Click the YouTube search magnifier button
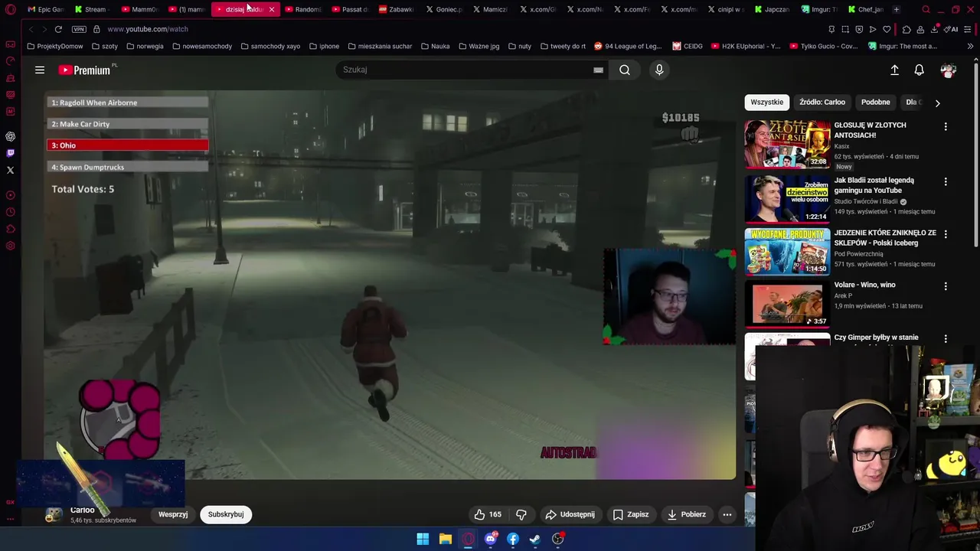Viewport: 980px width, 551px height. tap(625, 70)
